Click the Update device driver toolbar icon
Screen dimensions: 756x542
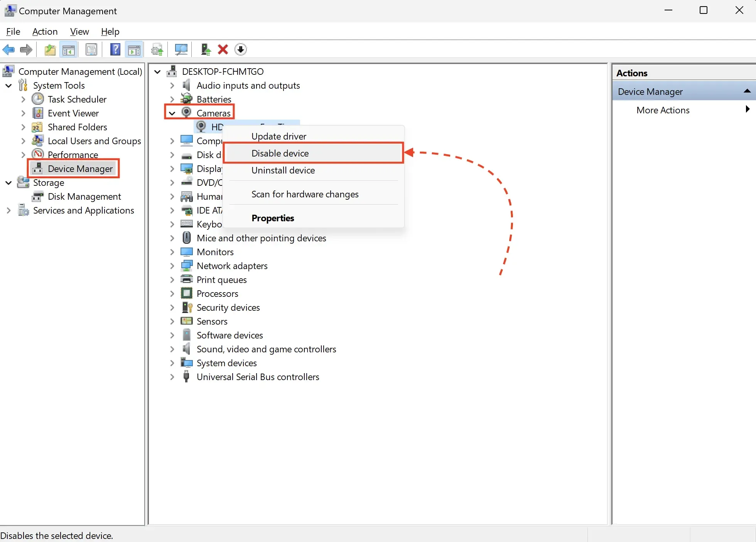tap(206, 49)
